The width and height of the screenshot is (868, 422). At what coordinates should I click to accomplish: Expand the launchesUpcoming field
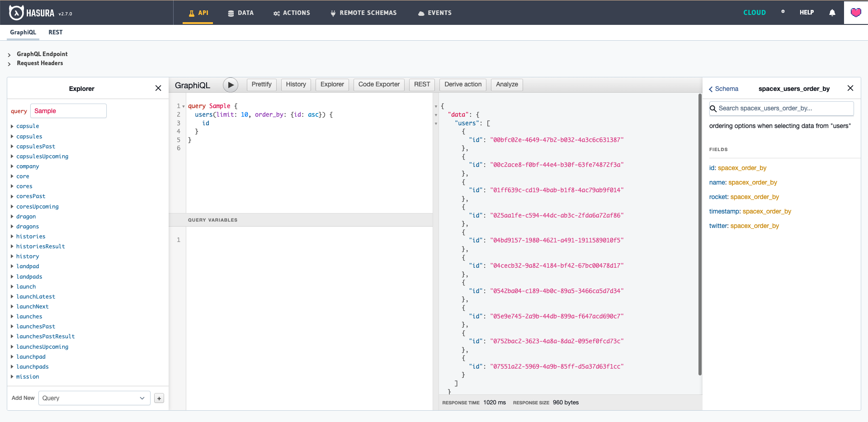click(x=39, y=347)
